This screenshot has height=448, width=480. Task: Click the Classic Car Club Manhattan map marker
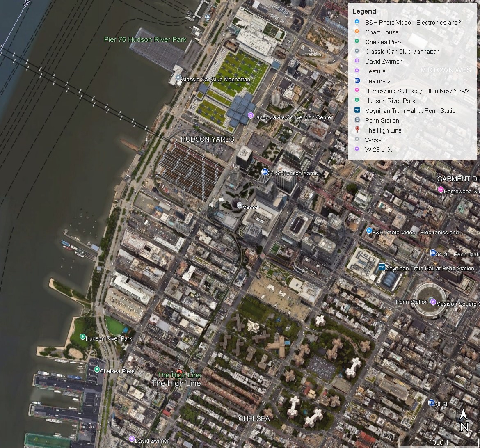(178, 78)
